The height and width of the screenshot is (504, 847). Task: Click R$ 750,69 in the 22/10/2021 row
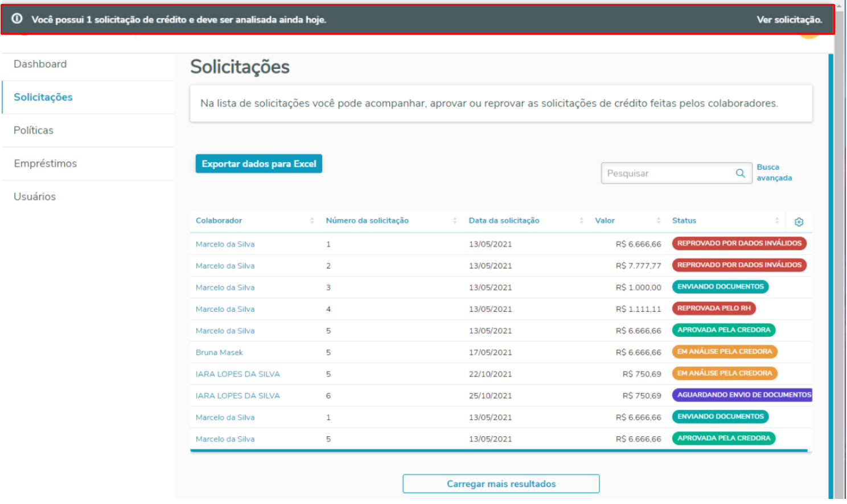point(642,374)
